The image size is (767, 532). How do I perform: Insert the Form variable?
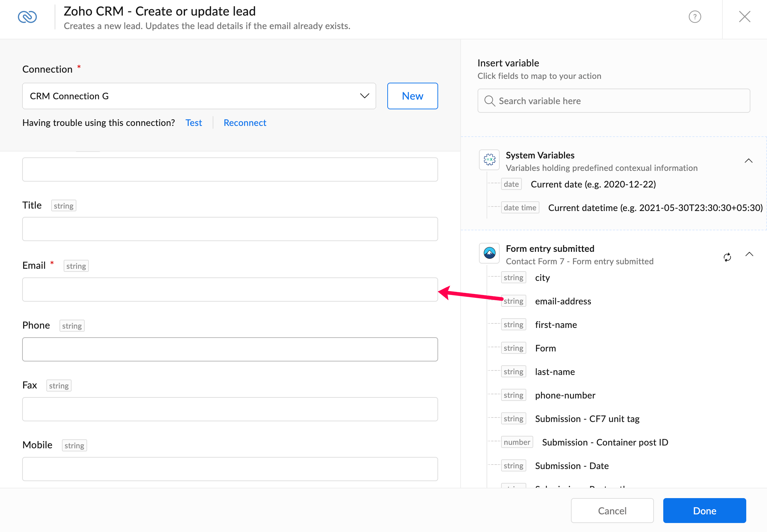tap(545, 348)
